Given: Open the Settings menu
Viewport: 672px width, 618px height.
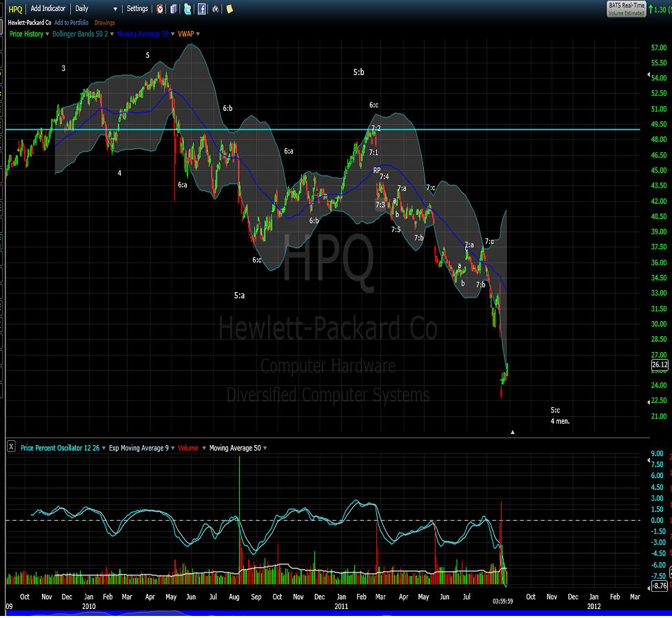Looking at the screenshot, I should [137, 8].
